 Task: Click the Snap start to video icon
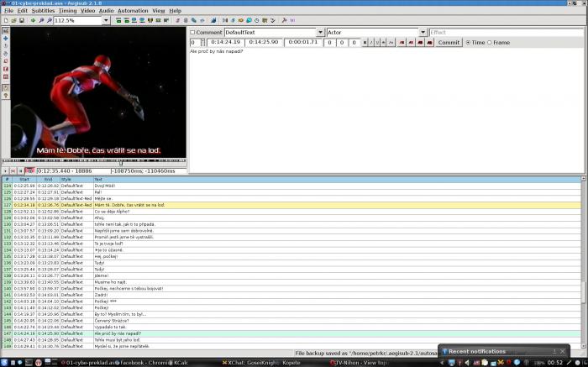(134, 20)
